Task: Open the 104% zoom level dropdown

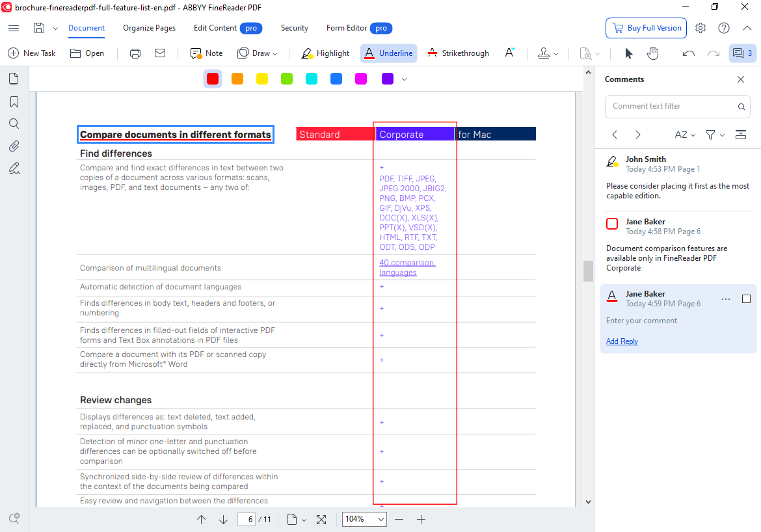Action: [x=364, y=520]
